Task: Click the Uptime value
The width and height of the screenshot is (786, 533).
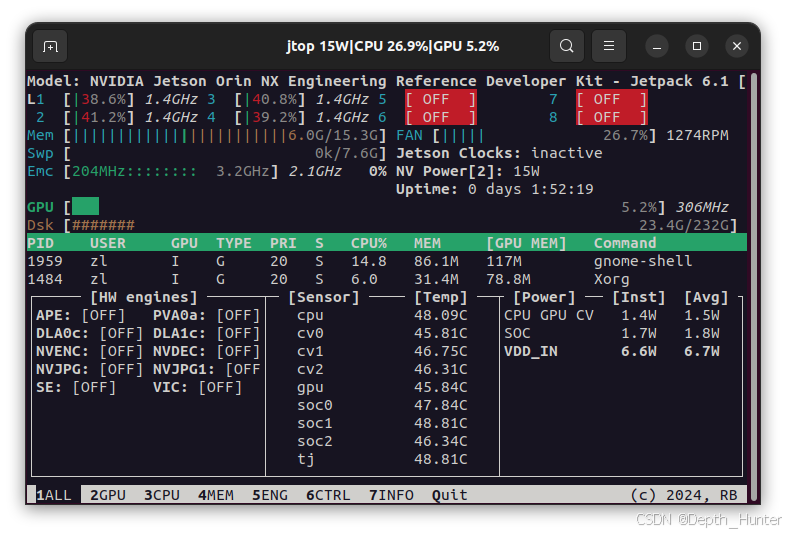Action: [530, 189]
